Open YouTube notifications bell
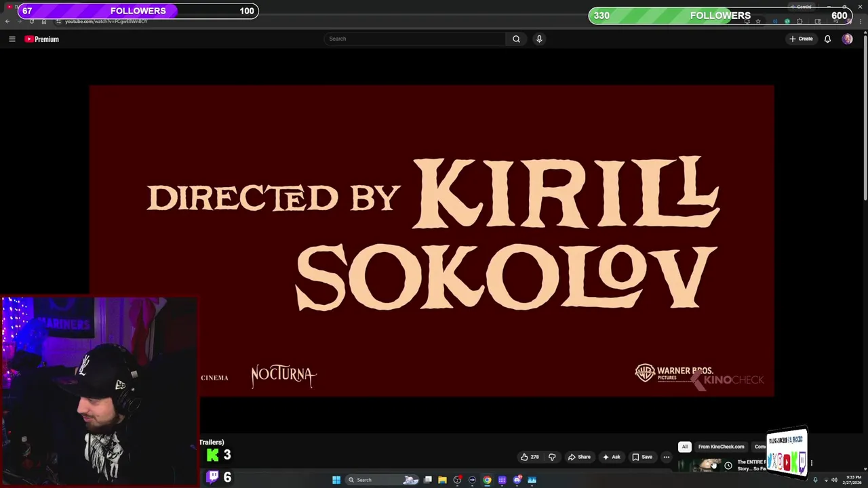The width and height of the screenshot is (868, 488). coord(827,39)
